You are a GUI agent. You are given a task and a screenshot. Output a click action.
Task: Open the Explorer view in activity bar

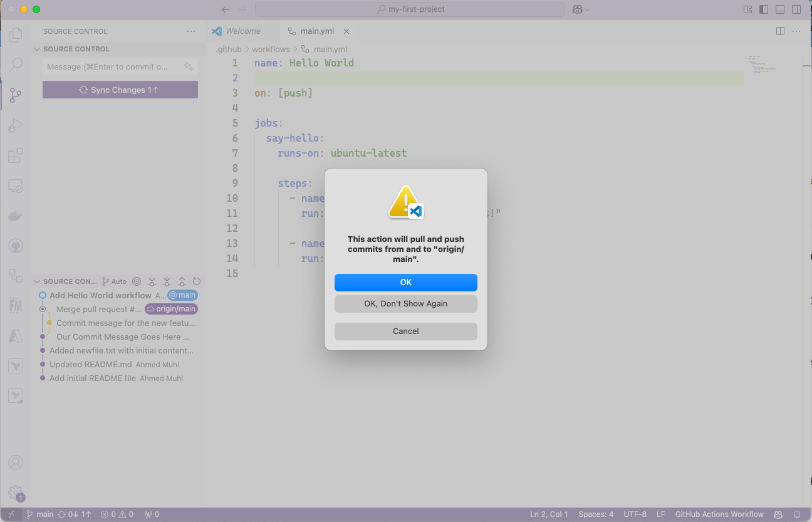16,35
